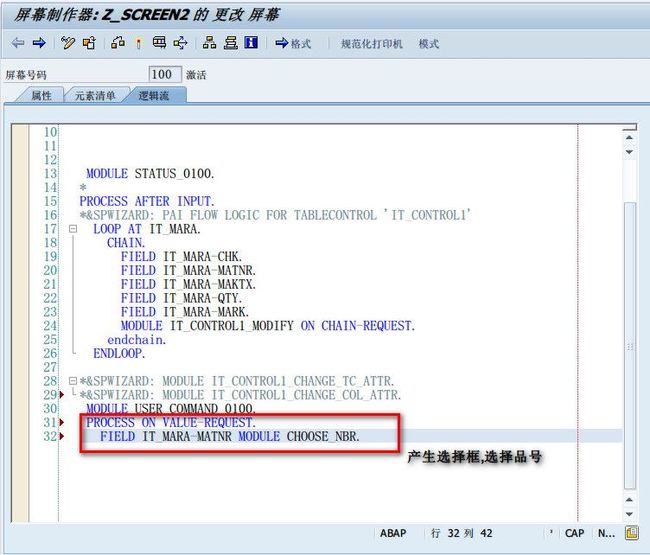This screenshot has width=650, height=555.
Task: Click the IT_CONTROL1_CHANGE_COL_ATTR comment line
Action: (x=240, y=395)
